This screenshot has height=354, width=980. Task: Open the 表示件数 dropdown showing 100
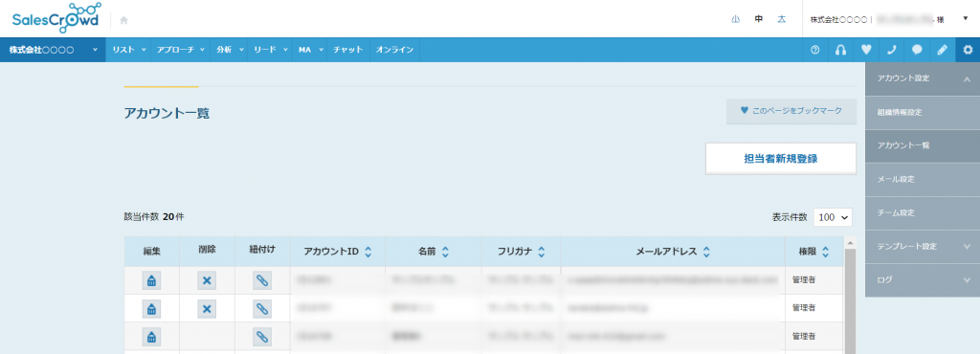point(833,217)
